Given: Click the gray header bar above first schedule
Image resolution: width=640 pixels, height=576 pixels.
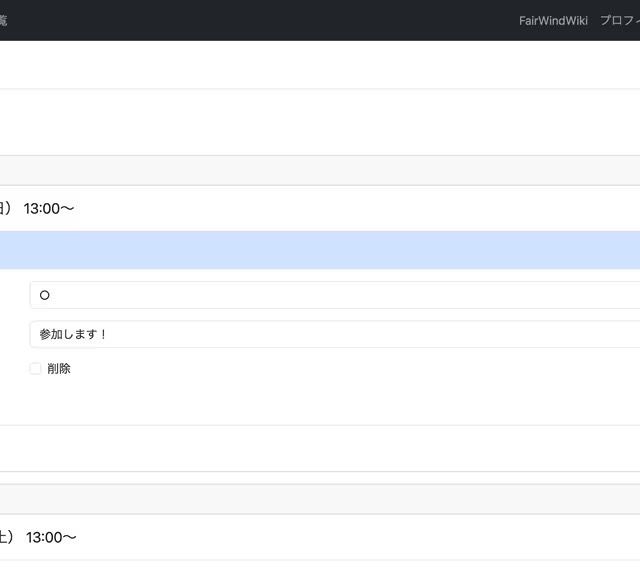Looking at the screenshot, I should [x=320, y=170].
